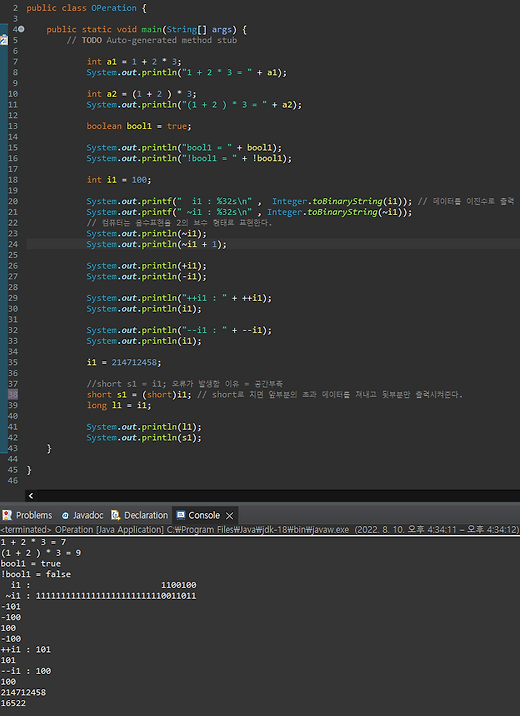Open the Declaration tab
Screen dimensions: 520x716
[x=140, y=515]
